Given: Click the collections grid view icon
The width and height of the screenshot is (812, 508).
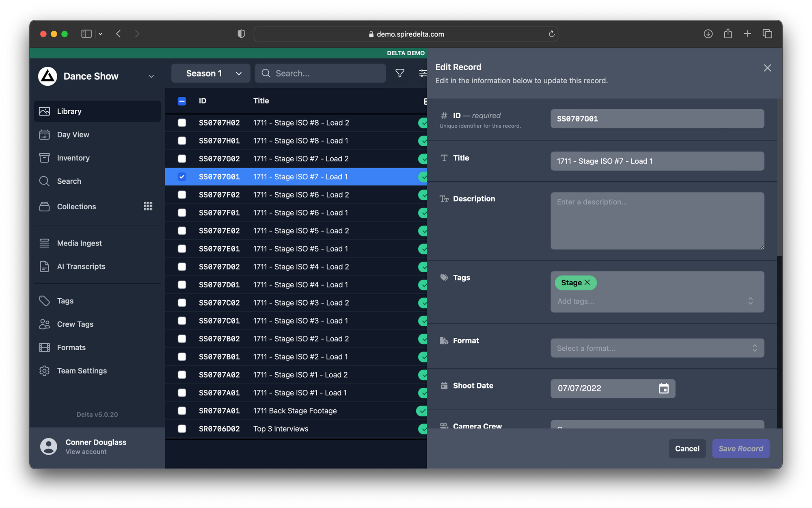Looking at the screenshot, I should point(148,206).
